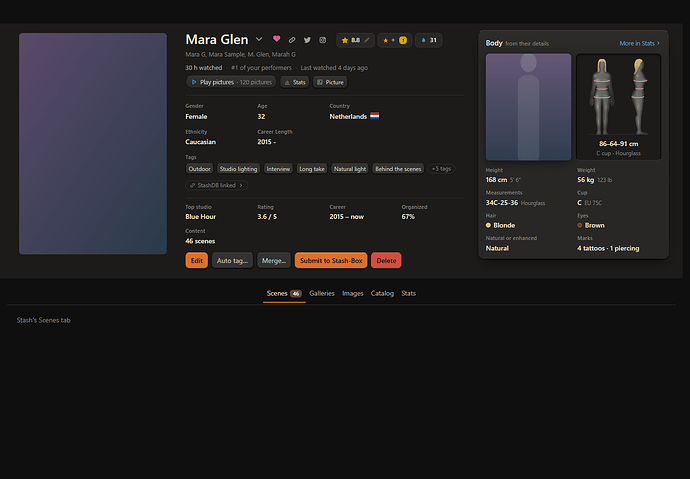Open the link (URL) icon
This screenshot has height=479, width=690.
pos(292,40)
